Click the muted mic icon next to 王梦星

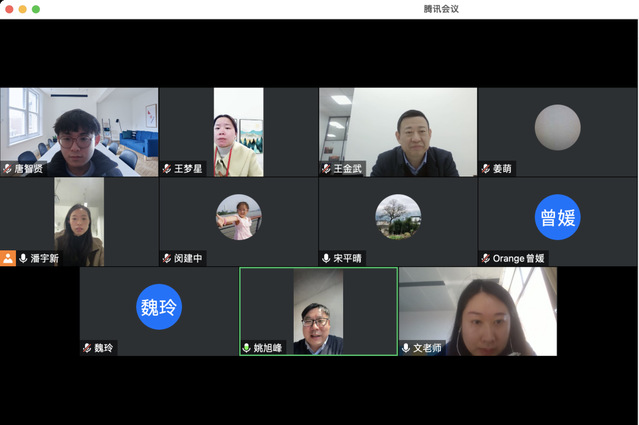pyautogui.click(x=167, y=169)
